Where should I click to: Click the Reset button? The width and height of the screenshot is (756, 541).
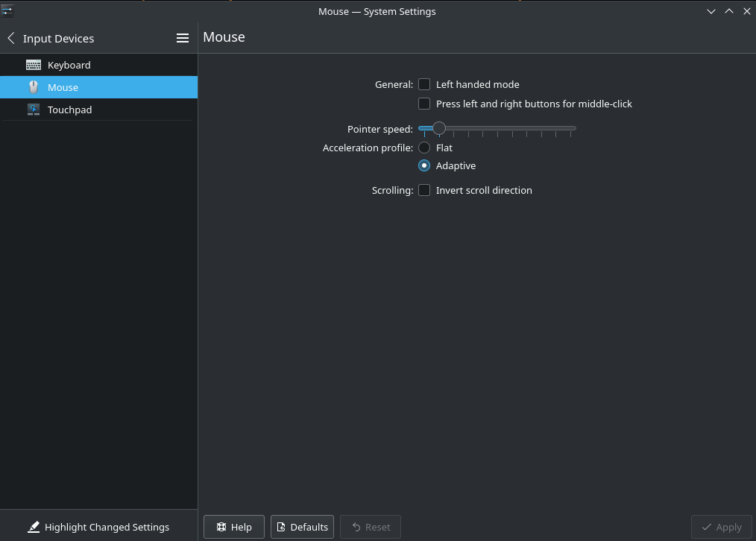(x=371, y=527)
